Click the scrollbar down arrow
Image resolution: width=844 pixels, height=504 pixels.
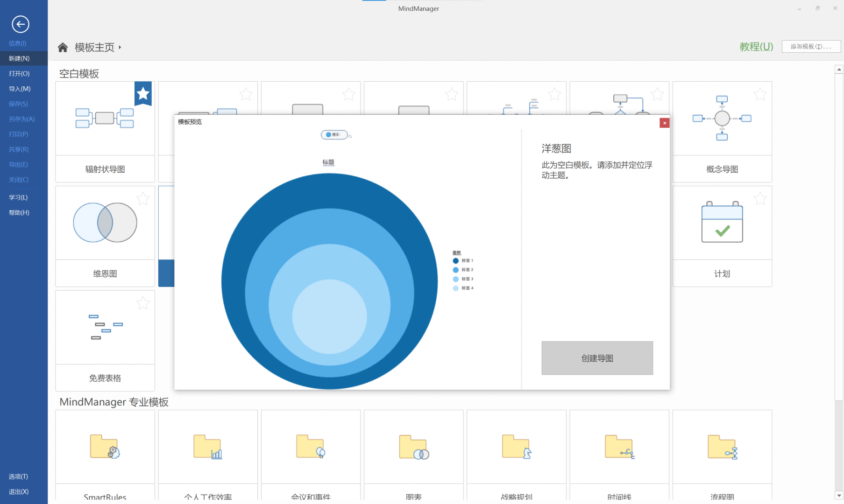pos(839,496)
